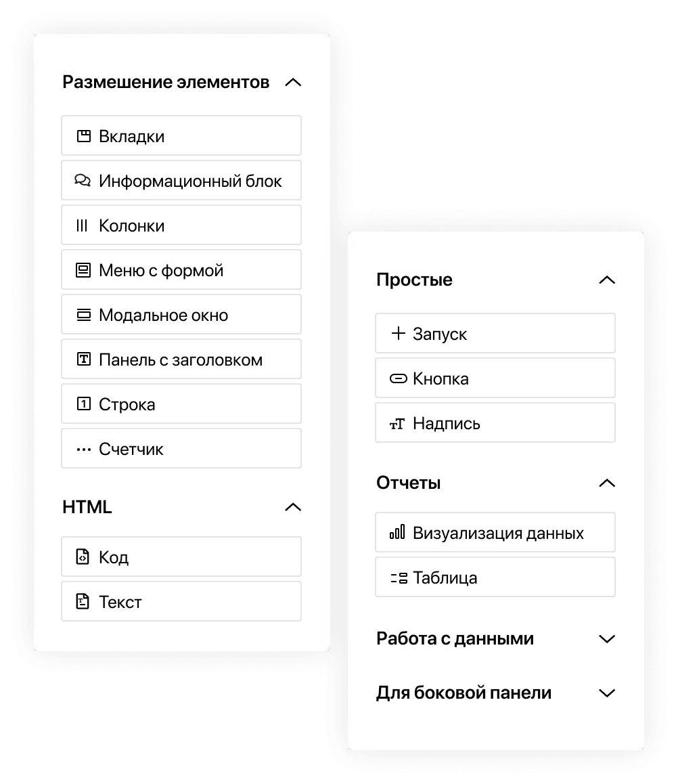
Task: Select the Меню с формой icon
Action: pyautogui.click(x=84, y=269)
